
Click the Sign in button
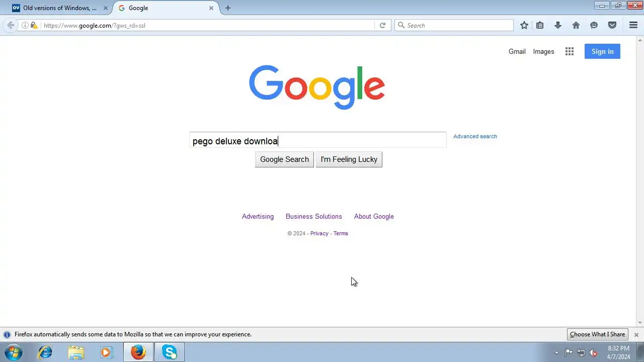coord(602,51)
